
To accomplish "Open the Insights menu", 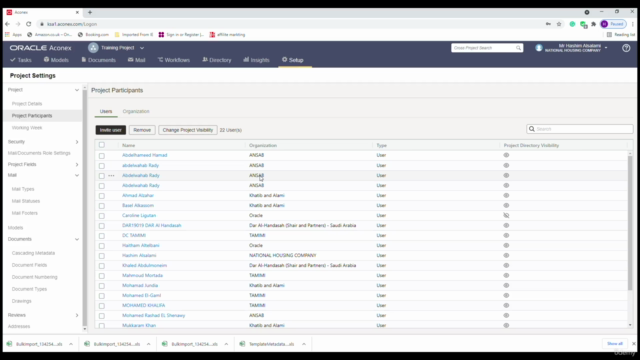I will pos(256,60).
